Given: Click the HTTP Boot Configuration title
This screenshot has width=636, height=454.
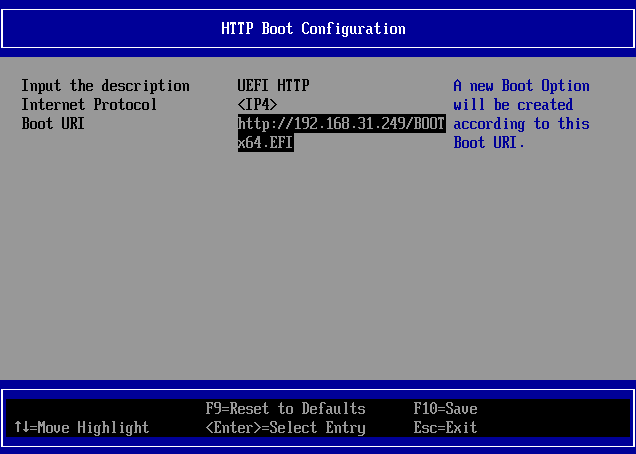Looking at the screenshot, I should 313,29.
